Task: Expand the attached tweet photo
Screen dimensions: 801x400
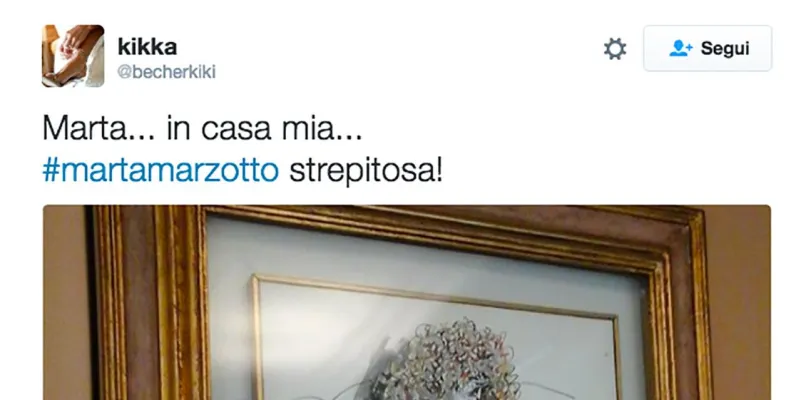Action: pyautogui.click(x=407, y=302)
